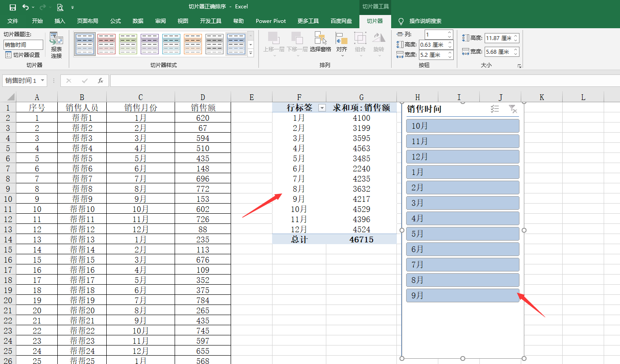Open the 对齐 align dropdown

click(342, 45)
